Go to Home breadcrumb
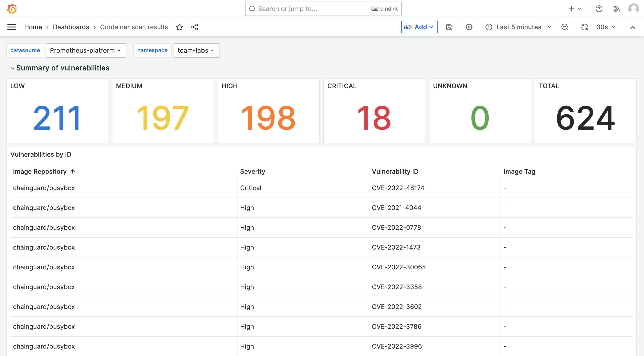This screenshot has width=644, height=356. 33,27
